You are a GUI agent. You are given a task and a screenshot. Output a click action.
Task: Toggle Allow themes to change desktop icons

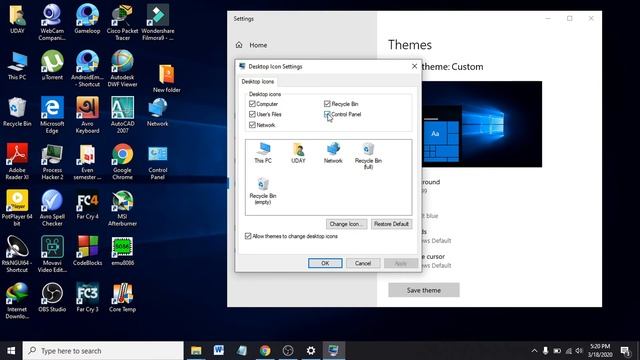(291, 236)
